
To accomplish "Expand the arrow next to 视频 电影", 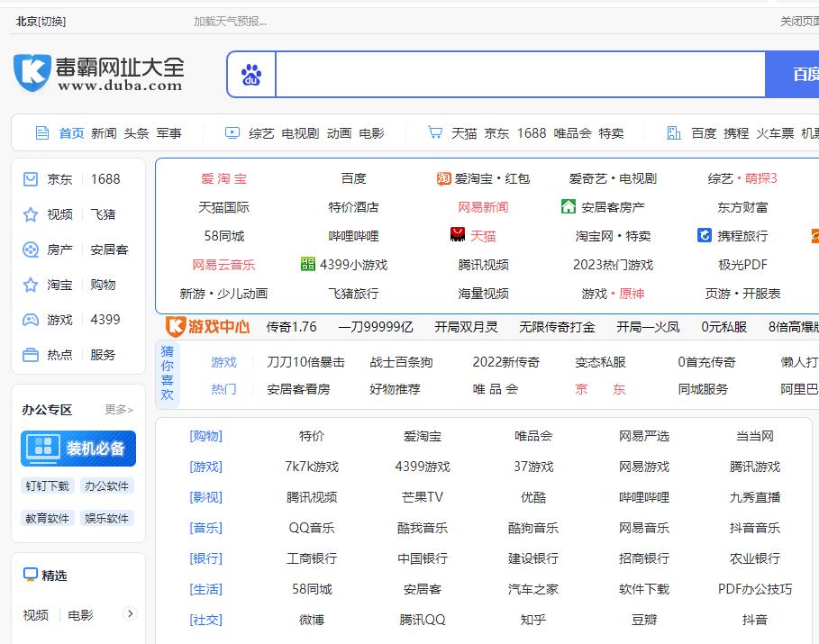I will coord(130,613).
